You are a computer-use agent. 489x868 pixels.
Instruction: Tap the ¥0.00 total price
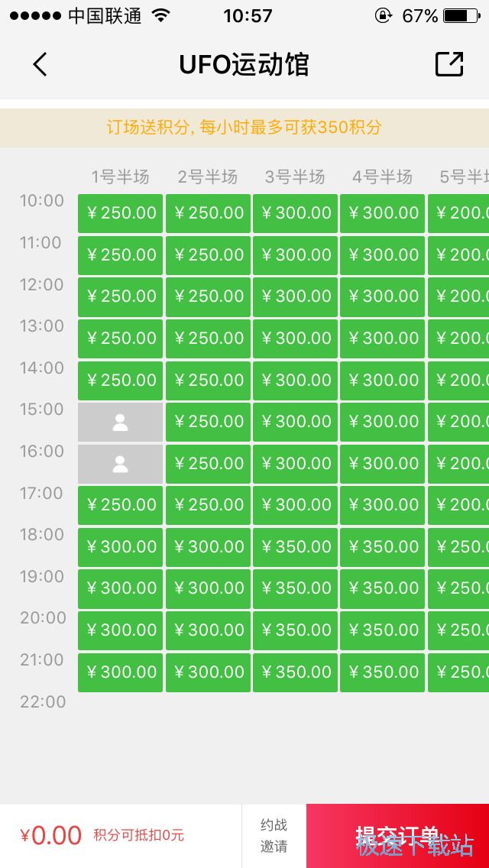(51, 835)
